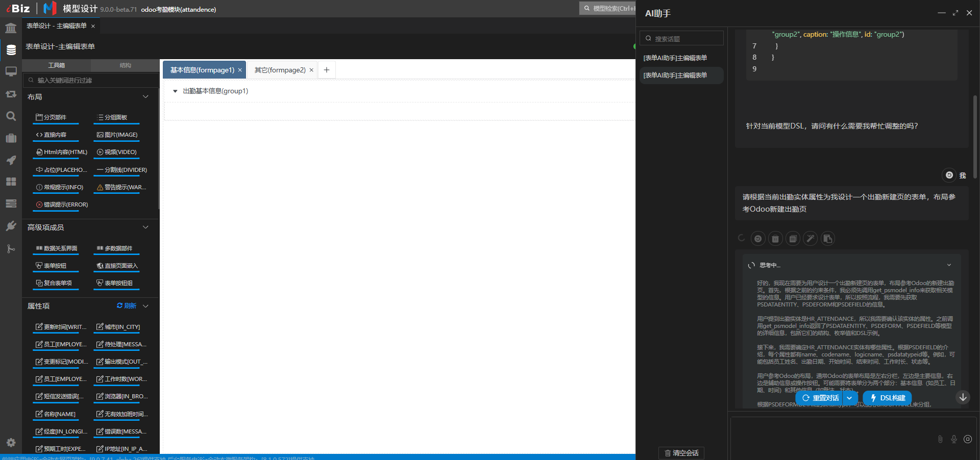Select the 分组面板 layout component
The image size is (980, 460).
(x=116, y=117)
